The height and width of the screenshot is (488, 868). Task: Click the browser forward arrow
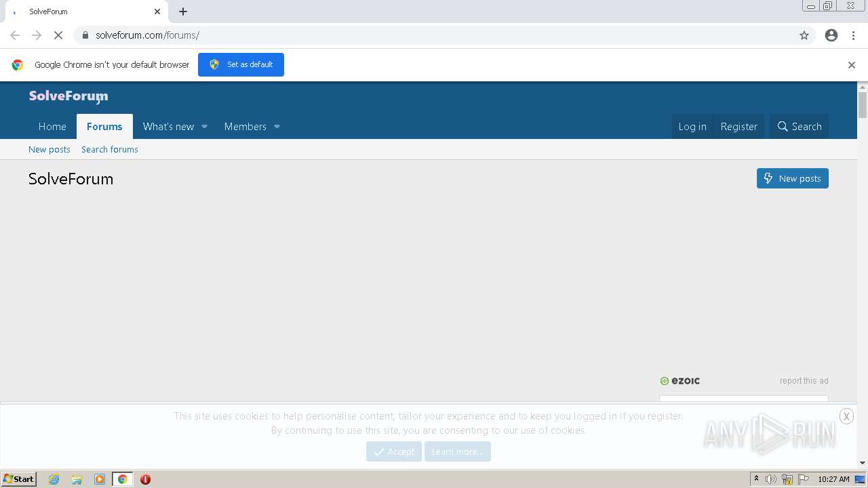pos(37,35)
